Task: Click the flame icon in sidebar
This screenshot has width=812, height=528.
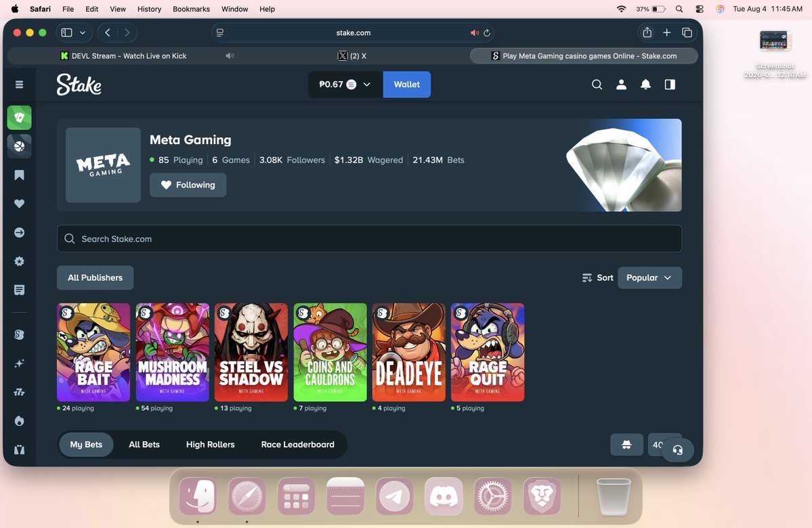Action: click(x=19, y=421)
